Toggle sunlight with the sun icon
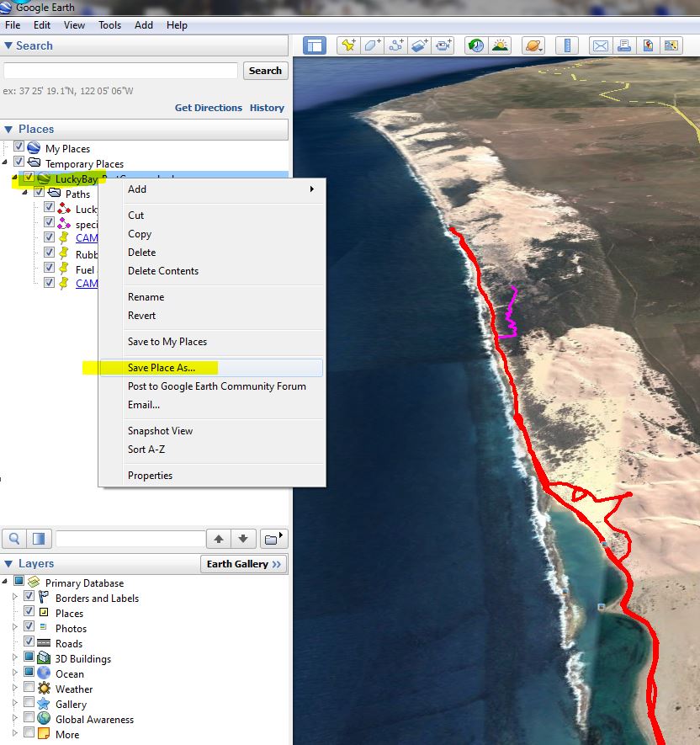The image size is (700, 745). pos(501,45)
